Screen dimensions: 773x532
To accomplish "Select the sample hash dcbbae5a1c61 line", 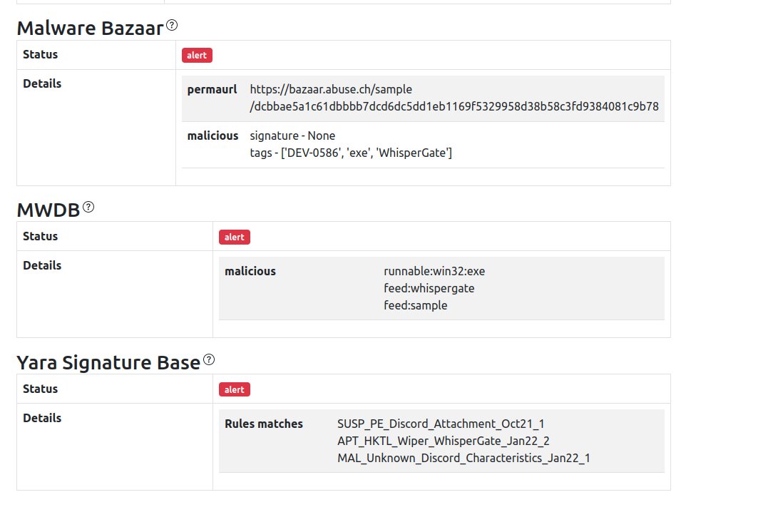I will tap(454, 106).
